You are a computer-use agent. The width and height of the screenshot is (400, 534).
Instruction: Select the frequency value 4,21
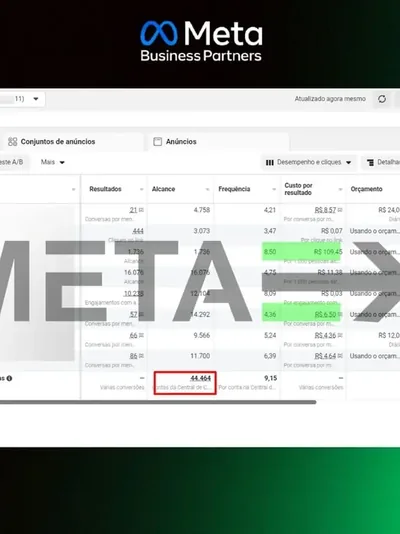pyautogui.click(x=270, y=210)
